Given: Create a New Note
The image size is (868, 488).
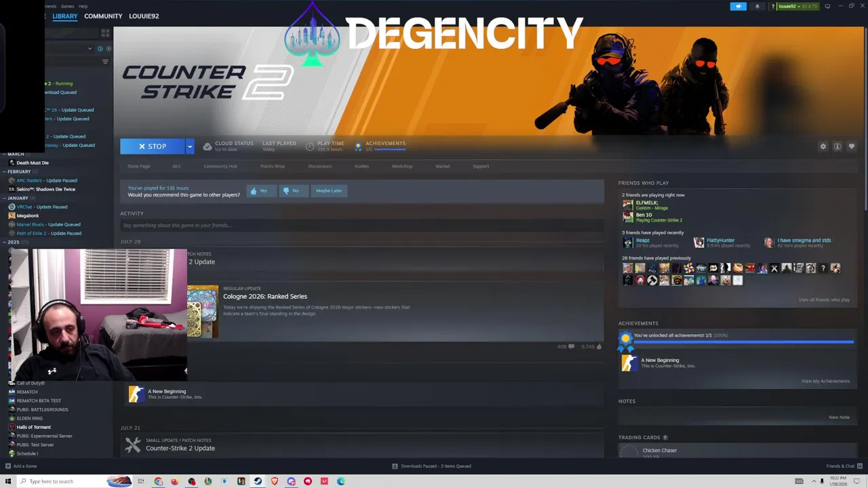Looking at the screenshot, I should 839,418.
